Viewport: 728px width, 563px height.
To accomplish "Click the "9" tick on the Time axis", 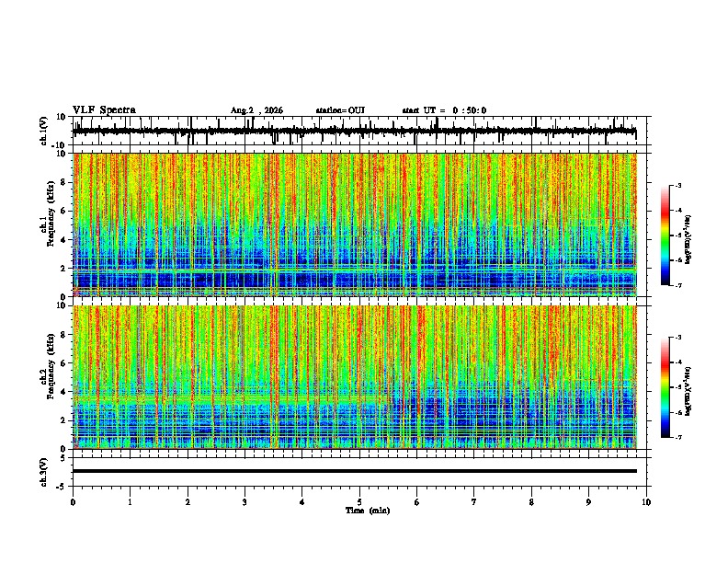I will click(x=588, y=502).
